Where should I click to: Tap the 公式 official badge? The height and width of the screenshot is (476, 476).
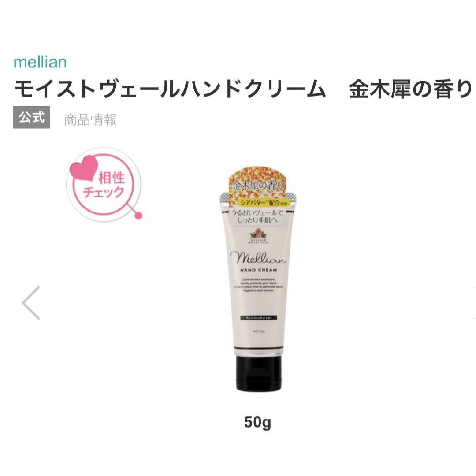click(32, 117)
